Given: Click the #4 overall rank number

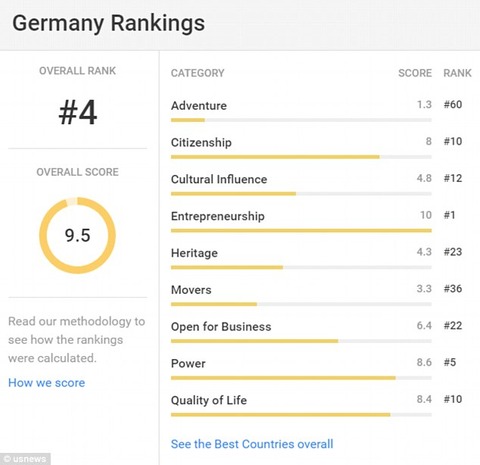Looking at the screenshot, I should coord(78,113).
